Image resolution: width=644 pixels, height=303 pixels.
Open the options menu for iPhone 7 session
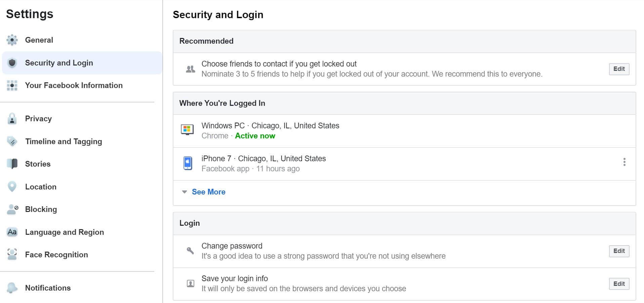[625, 162]
